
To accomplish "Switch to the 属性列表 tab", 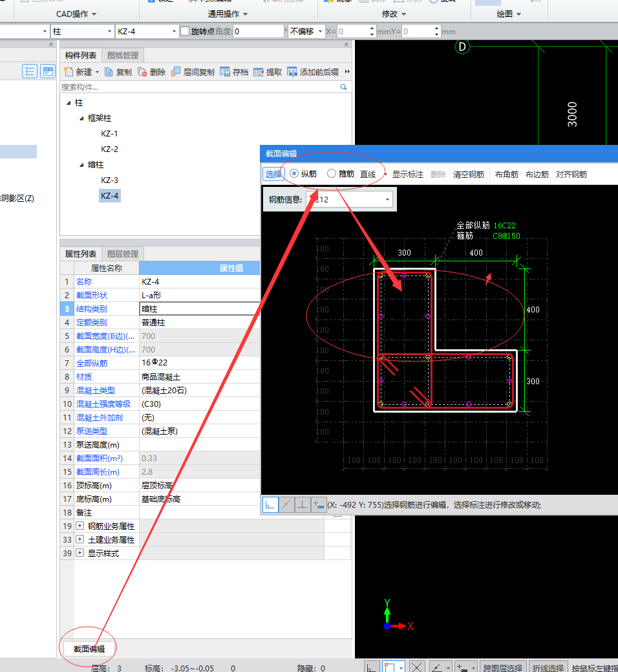I will coord(81,254).
